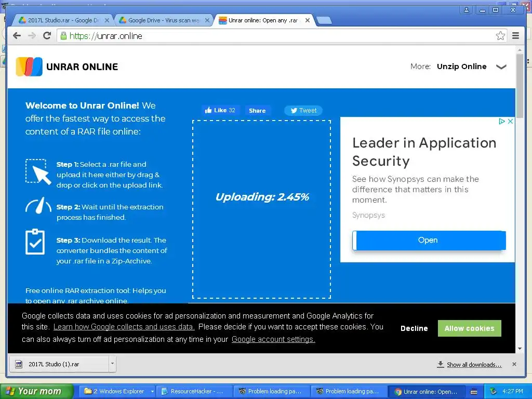Decline the cookies

click(x=414, y=328)
